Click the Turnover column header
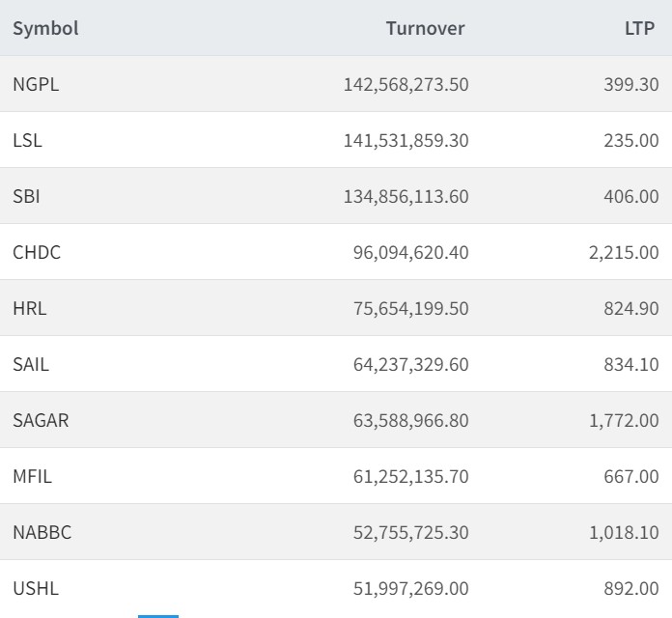Viewport: 672px width, 618px height. [425, 28]
